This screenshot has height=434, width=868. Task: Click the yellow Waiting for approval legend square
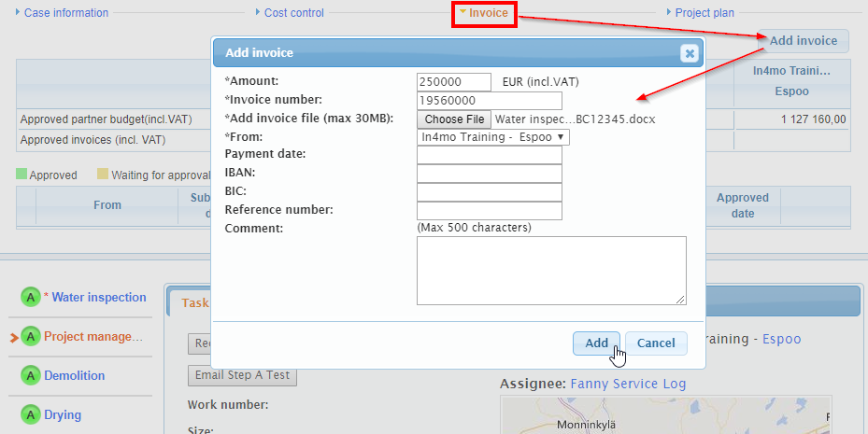(x=103, y=175)
